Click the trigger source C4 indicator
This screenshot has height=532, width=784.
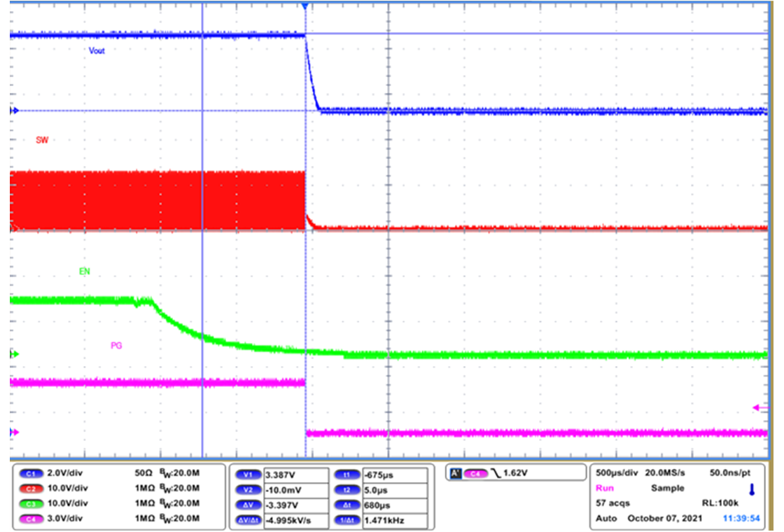477,474
